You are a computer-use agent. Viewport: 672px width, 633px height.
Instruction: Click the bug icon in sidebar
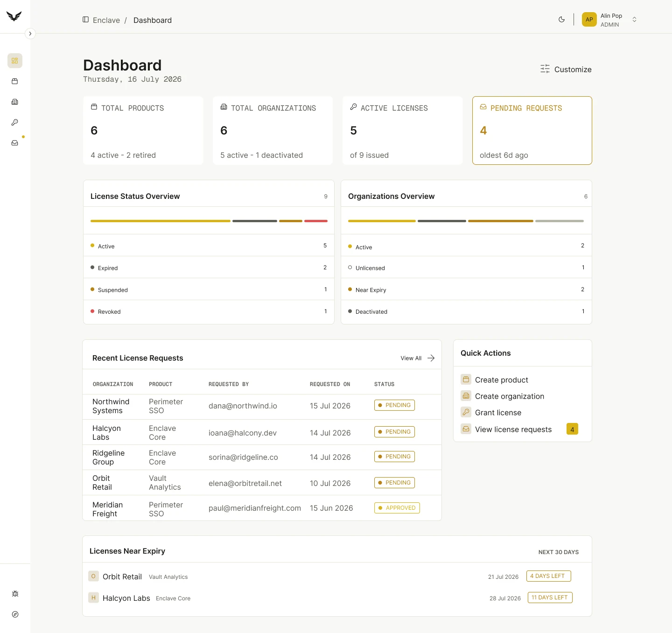[15, 594]
